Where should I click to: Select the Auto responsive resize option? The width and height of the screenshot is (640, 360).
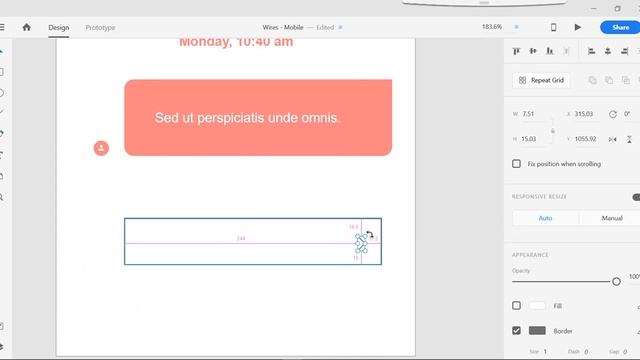click(x=545, y=218)
